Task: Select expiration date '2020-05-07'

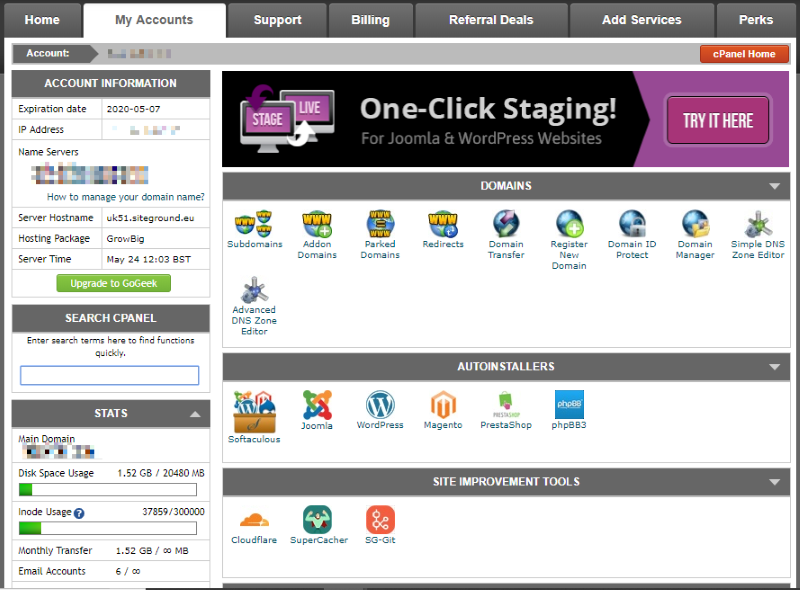Action: 133,109
